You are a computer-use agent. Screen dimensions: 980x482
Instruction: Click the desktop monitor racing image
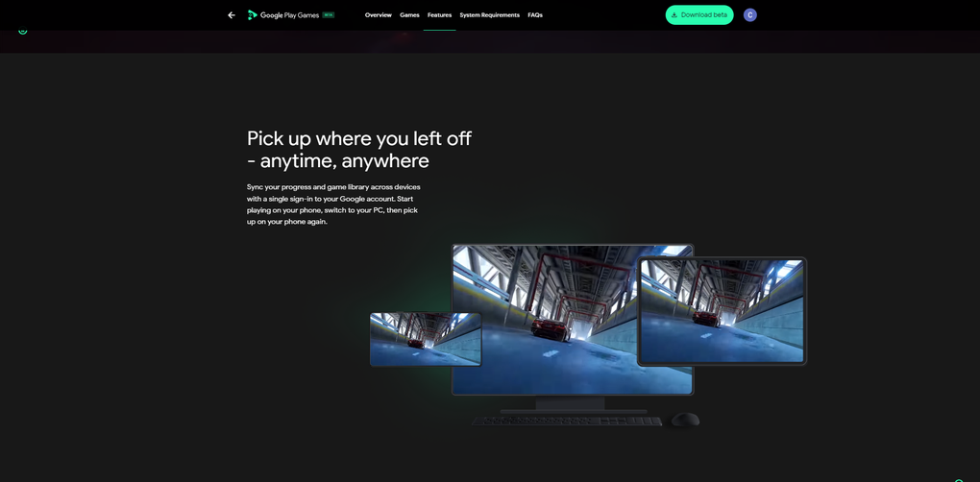573,320
